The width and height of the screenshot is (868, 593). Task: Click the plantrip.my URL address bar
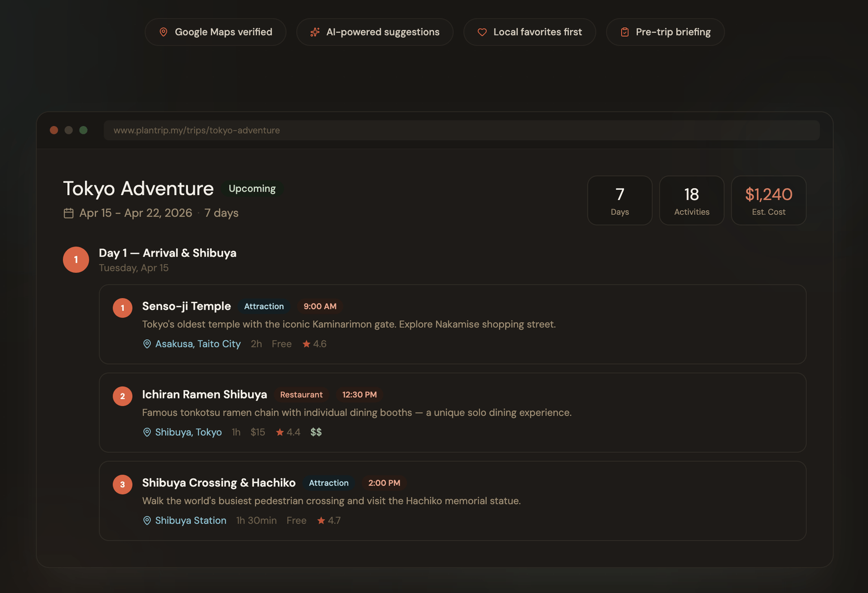[462, 130]
